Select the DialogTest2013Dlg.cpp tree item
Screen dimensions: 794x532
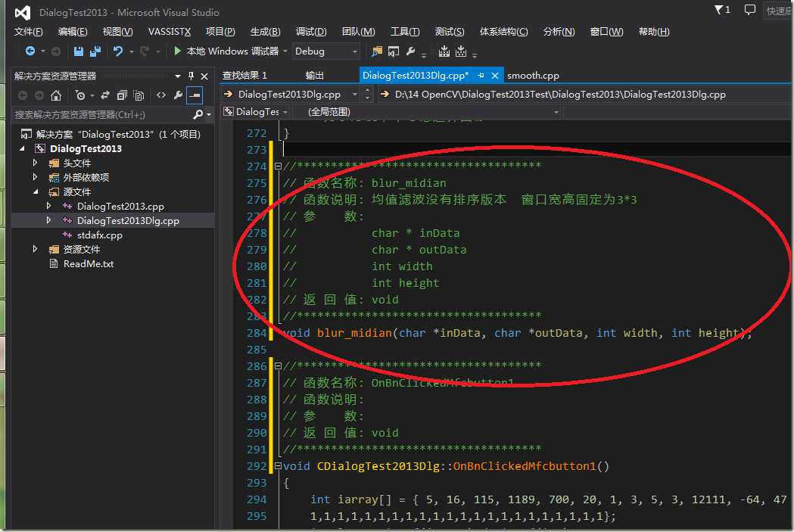click(x=128, y=221)
